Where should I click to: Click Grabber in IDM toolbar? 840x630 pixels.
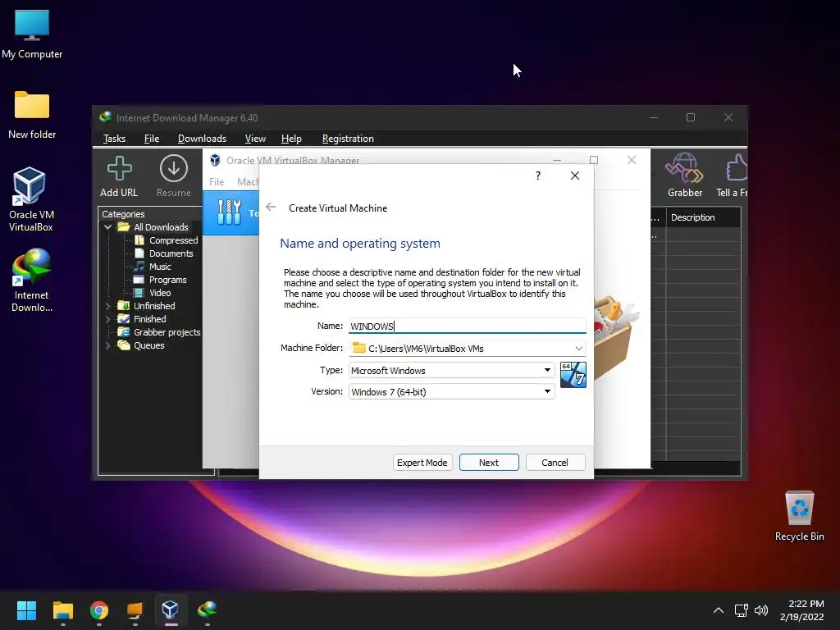pos(685,176)
